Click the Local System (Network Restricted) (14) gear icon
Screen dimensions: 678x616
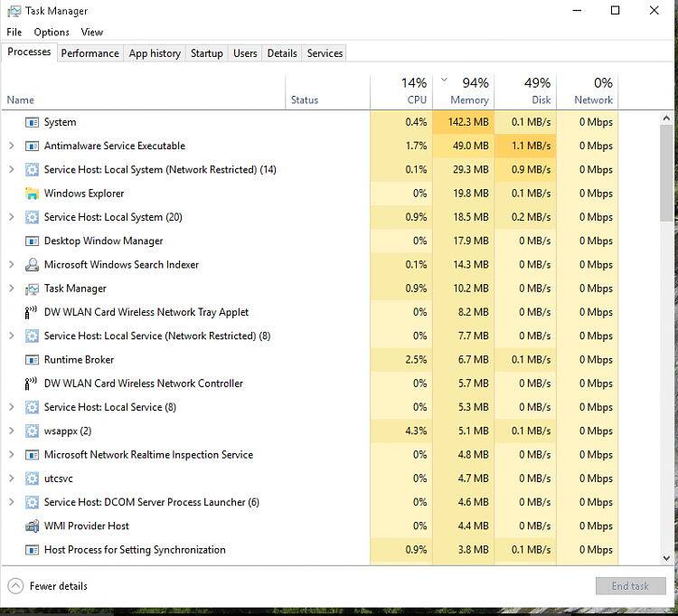[x=32, y=169]
